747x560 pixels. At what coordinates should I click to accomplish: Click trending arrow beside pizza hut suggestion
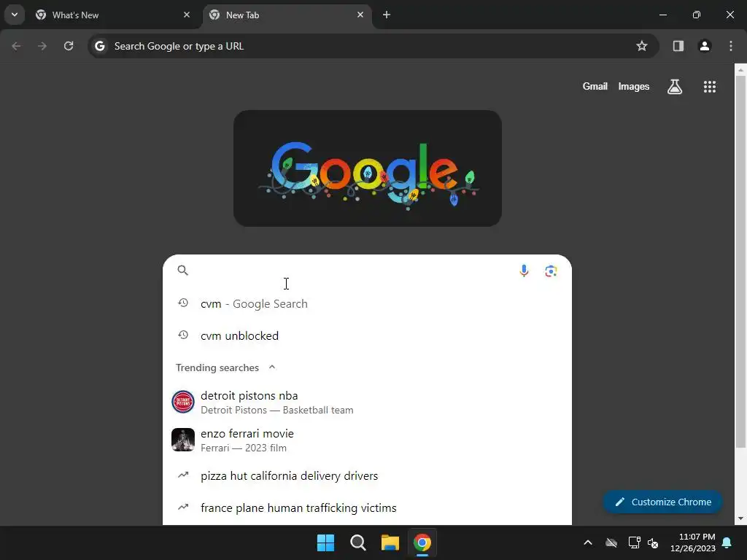183,475
